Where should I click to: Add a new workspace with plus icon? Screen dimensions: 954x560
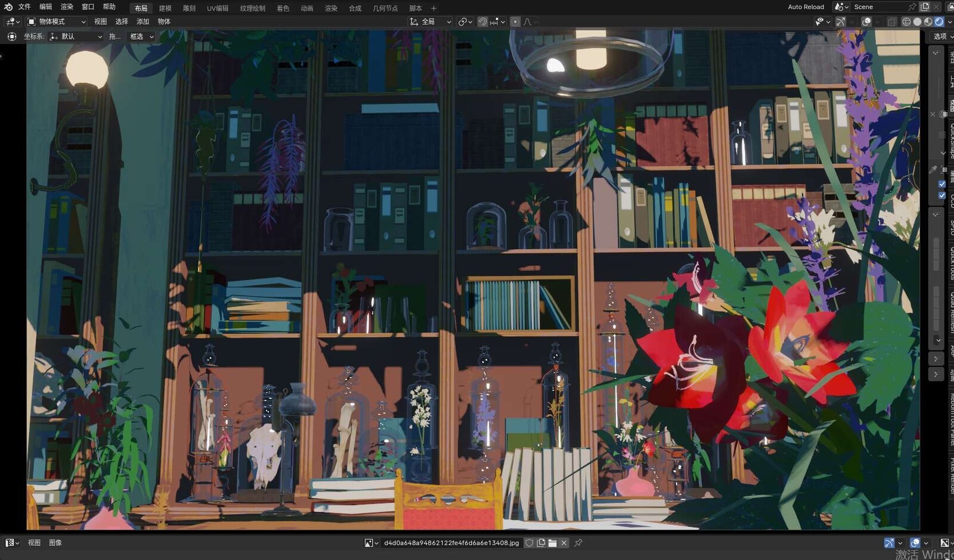(x=433, y=8)
